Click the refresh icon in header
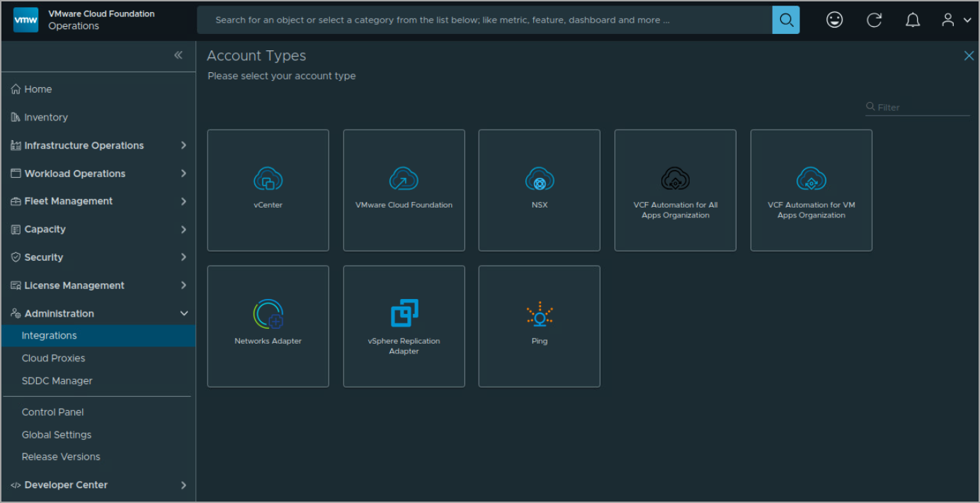Image resolution: width=980 pixels, height=503 pixels. 874,21
